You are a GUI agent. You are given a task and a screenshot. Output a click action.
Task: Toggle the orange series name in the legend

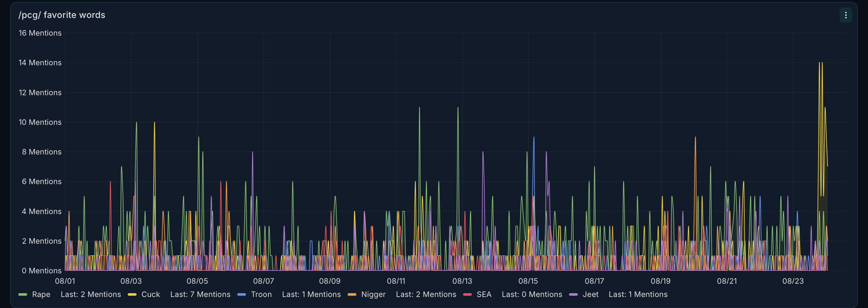373,294
